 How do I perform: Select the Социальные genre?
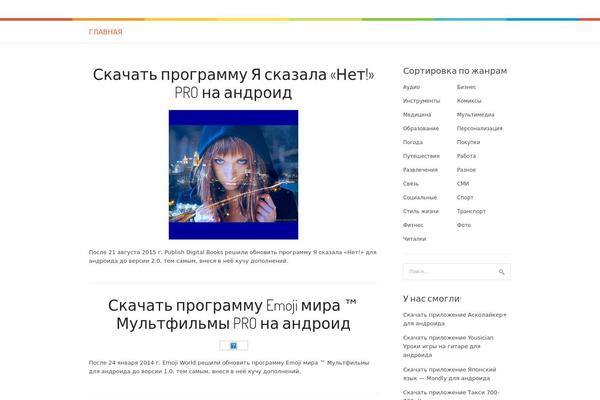pos(420,197)
